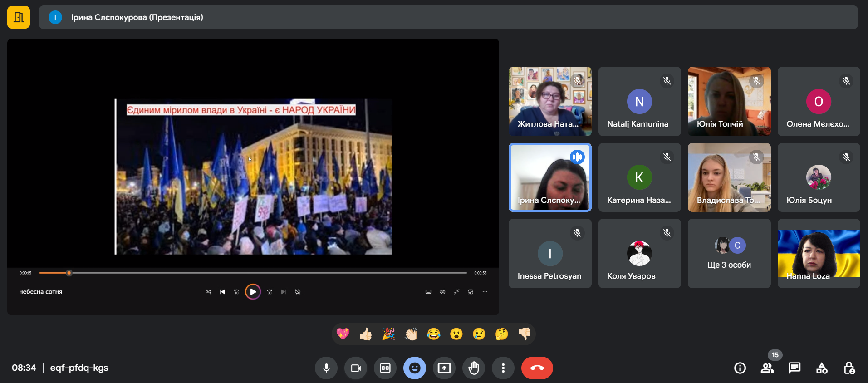Turn on closed captions
This screenshot has width=868, height=383.
coord(385,368)
